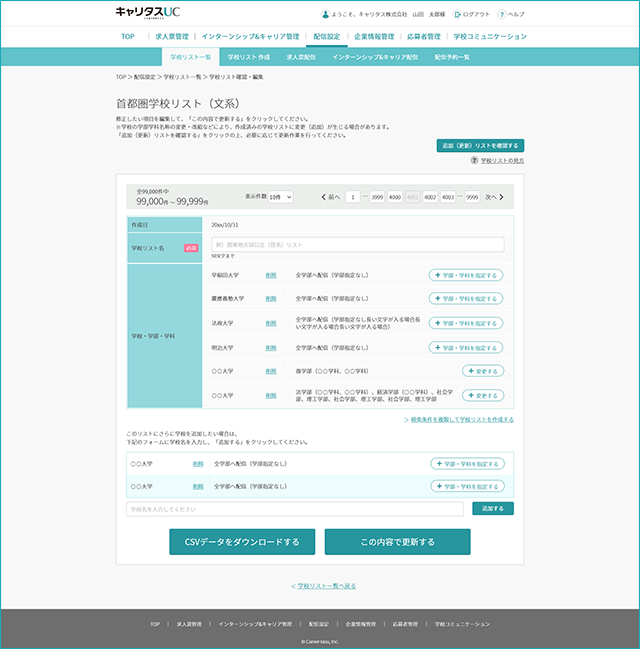Click the logout icon in header
This screenshot has width=640, height=649.
pos(457,14)
